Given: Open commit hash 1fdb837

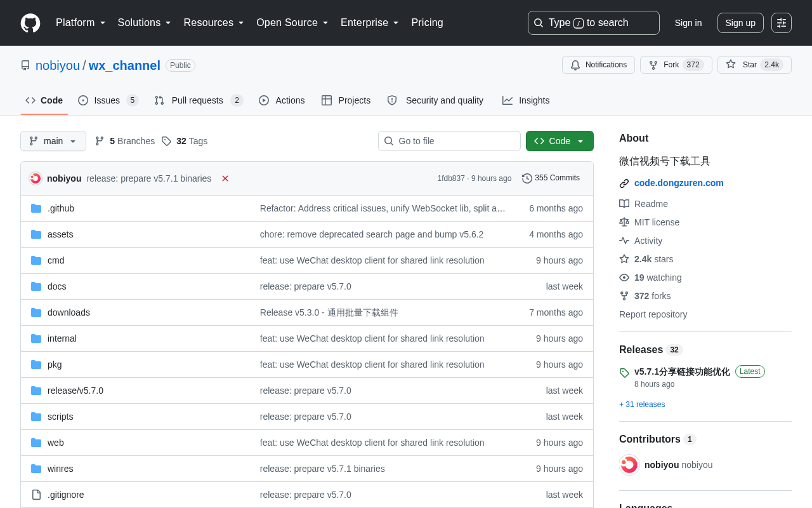Looking at the screenshot, I should click(451, 178).
